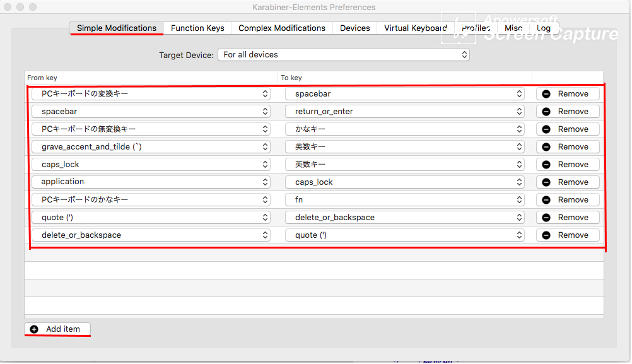632x364 pixels.
Task: Go to the Virtual Keyboard tab
Action: tap(415, 28)
